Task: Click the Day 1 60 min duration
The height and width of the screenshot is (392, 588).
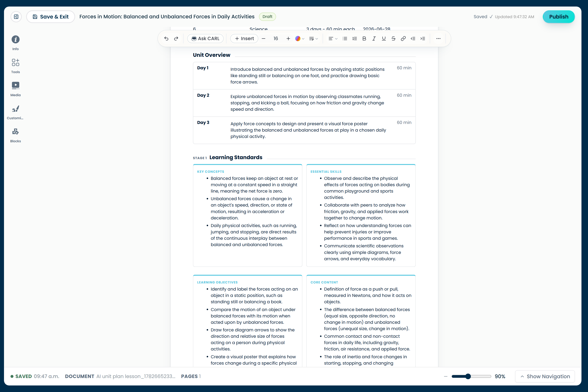Action: (x=404, y=68)
